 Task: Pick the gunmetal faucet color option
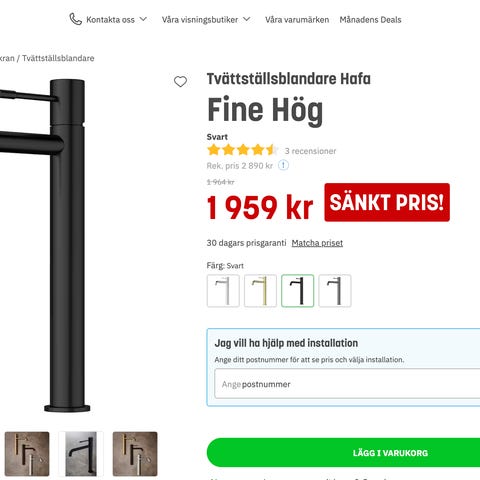[335, 291]
